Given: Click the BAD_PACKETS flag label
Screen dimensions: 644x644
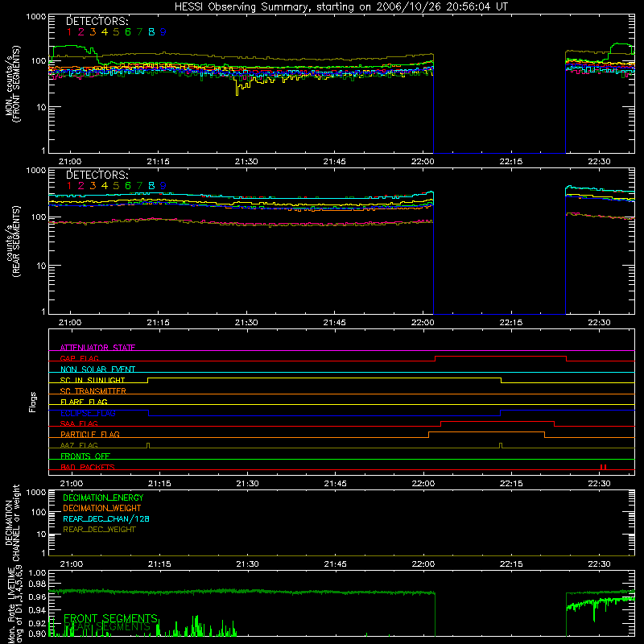Looking at the screenshot, I should point(88,467).
